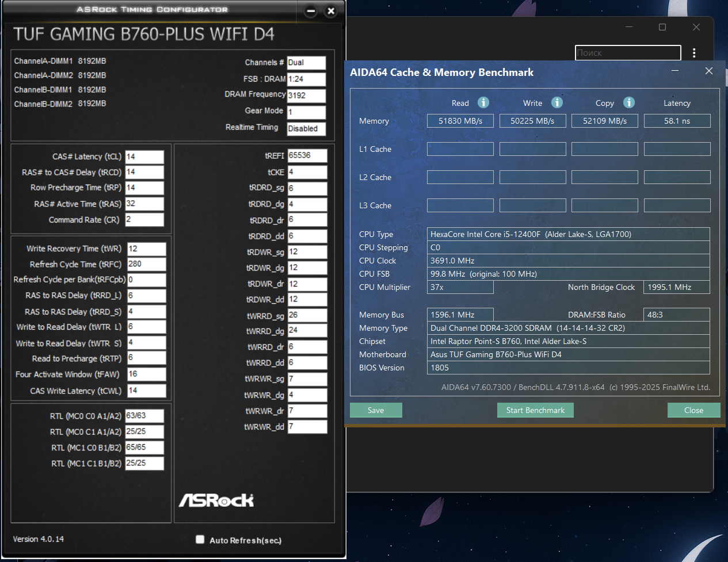Click the tWRRD_sg field showing 26

pos(307,315)
